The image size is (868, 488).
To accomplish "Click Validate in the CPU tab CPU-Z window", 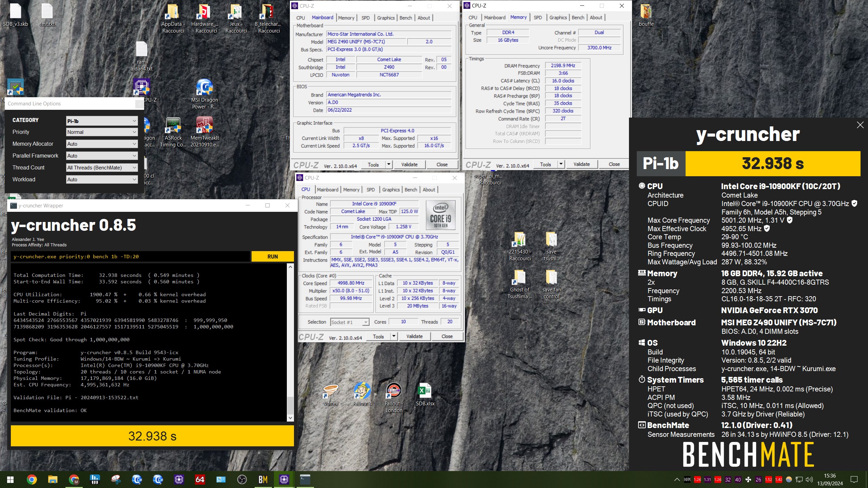I will coord(414,336).
